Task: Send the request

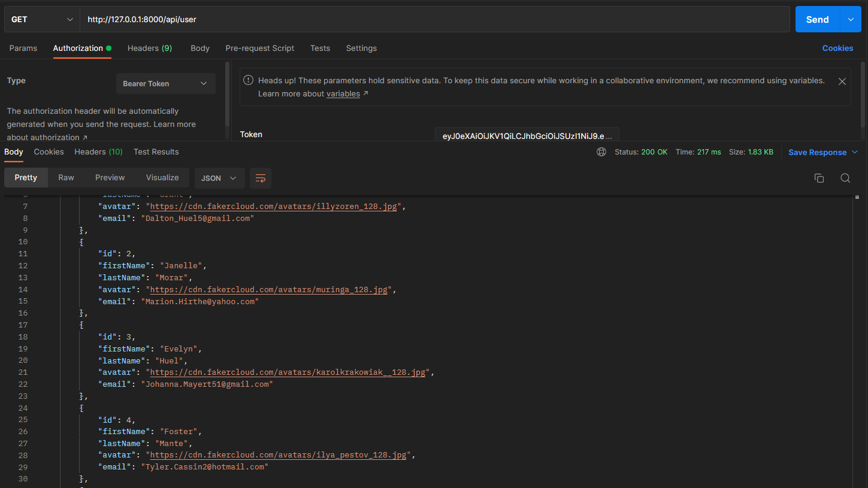Action: tap(816, 19)
